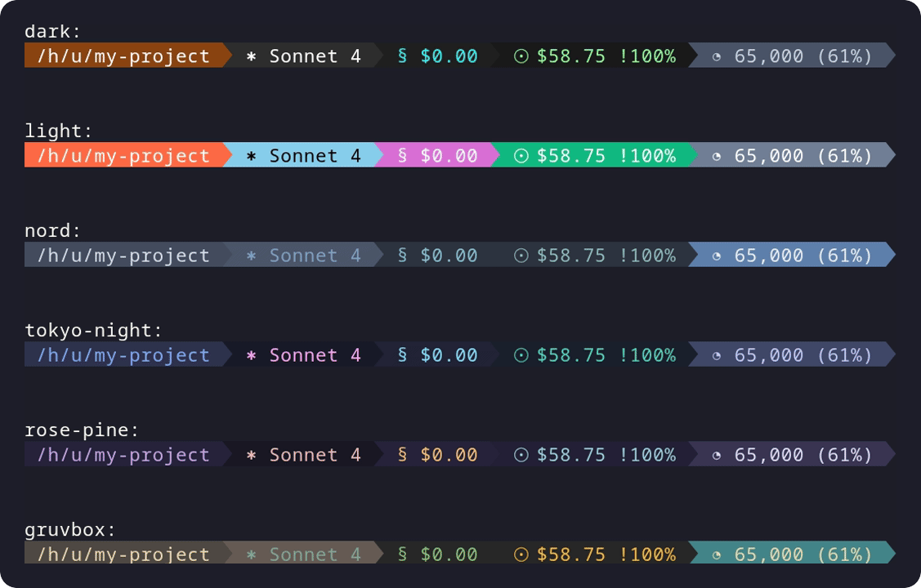Click the $0.00 cost in tokyo-night row

coord(449,355)
